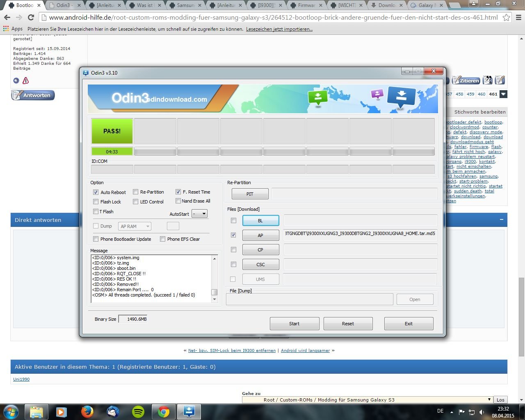The height and width of the screenshot is (420, 525).
Task: Open the network tray icon
Action: (x=472, y=412)
